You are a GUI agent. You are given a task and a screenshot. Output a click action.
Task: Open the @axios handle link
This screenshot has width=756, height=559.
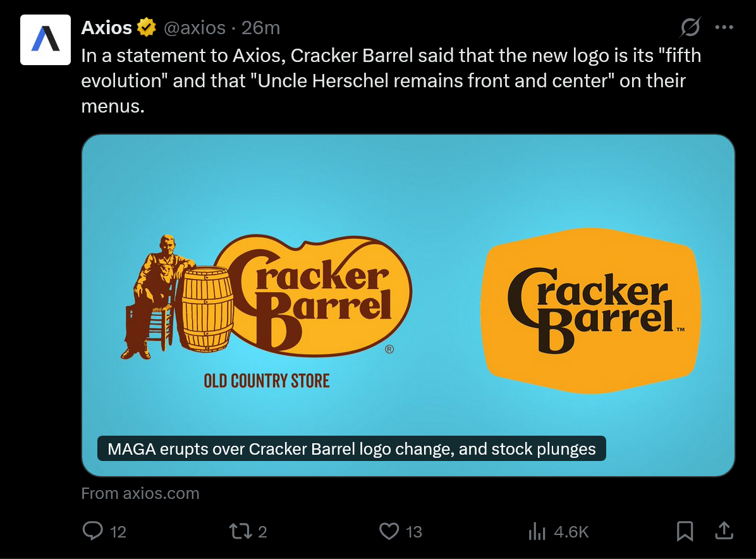click(x=195, y=27)
